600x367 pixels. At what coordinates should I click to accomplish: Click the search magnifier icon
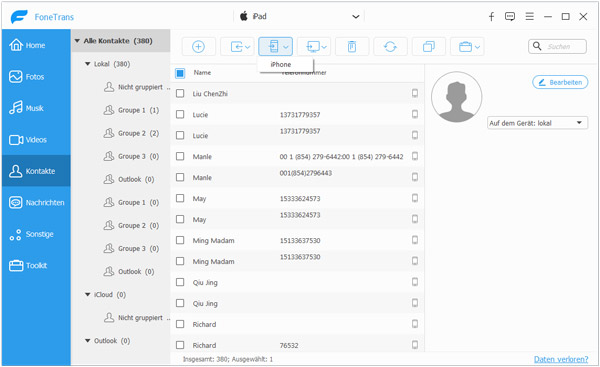(537, 46)
